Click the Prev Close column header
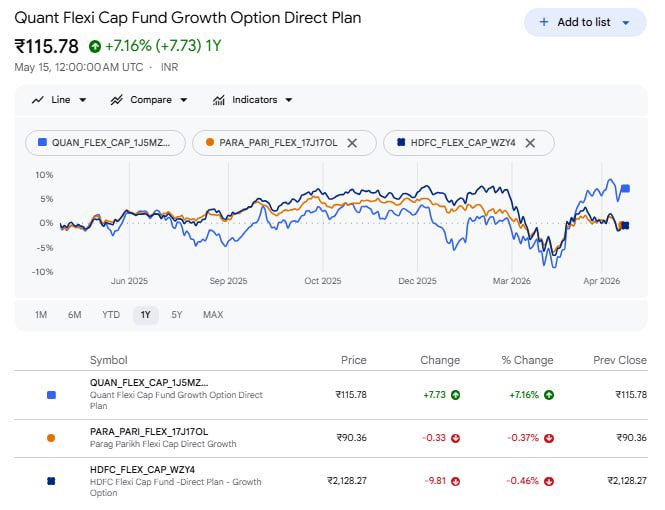665x510 pixels. pyautogui.click(x=620, y=360)
